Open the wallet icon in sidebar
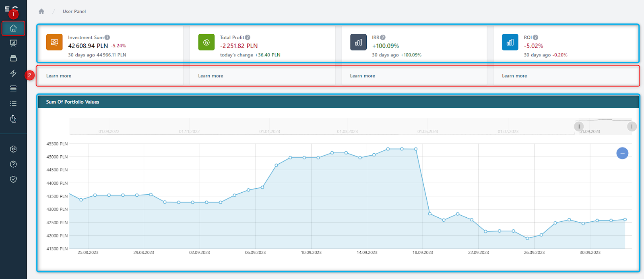644x279 pixels. pyautogui.click(x=13, y=58)
